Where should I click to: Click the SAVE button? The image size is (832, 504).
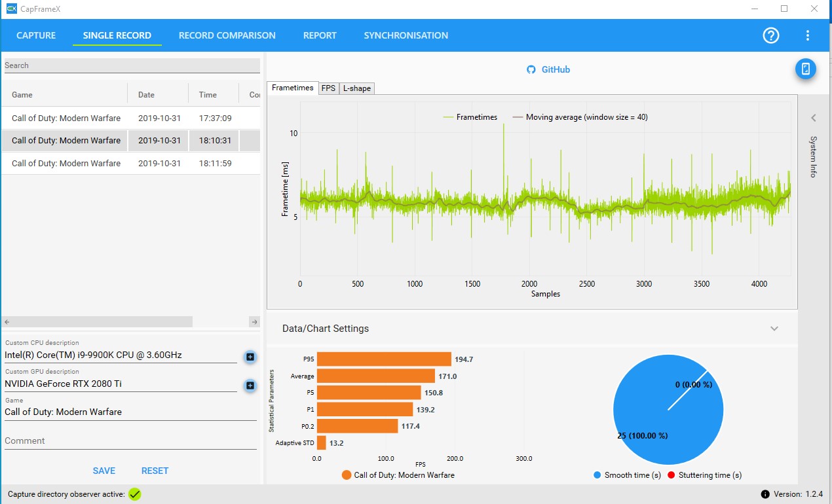click(x=104, y=471)
